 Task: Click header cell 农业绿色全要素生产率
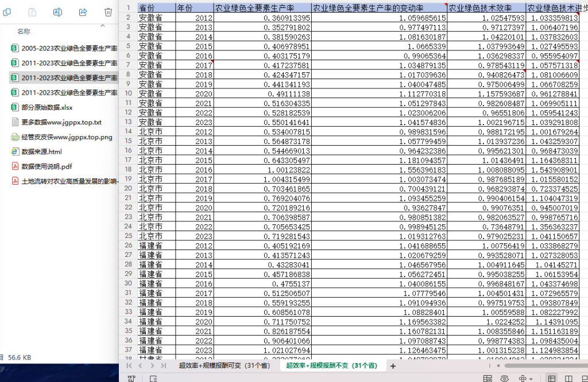pos(262,8)
